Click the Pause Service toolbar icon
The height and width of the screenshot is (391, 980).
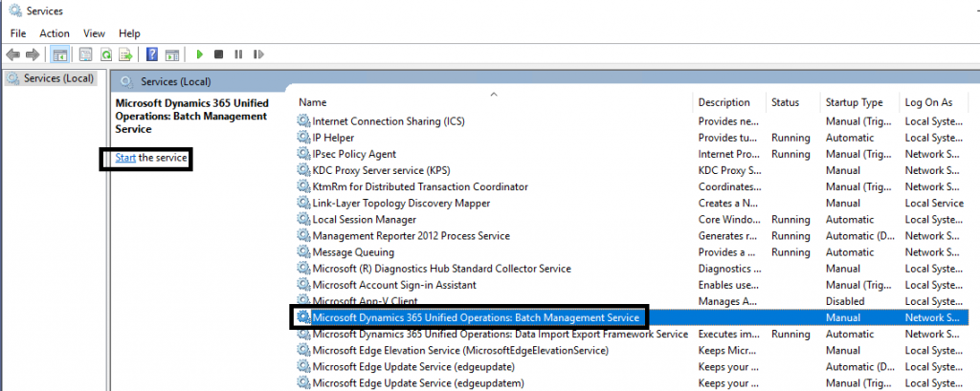click(x=238, y=54)
